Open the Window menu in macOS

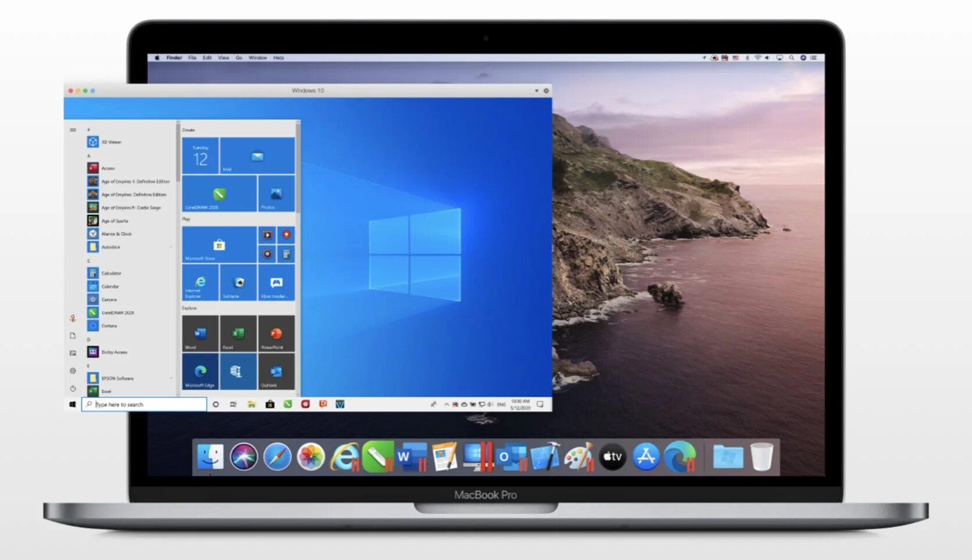[x=258, y=58]
